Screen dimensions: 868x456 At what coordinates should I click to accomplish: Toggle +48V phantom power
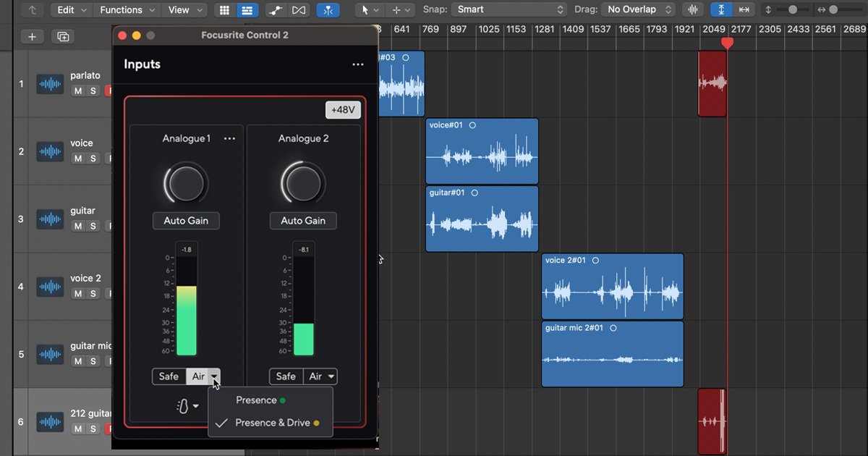coord(343,110)
